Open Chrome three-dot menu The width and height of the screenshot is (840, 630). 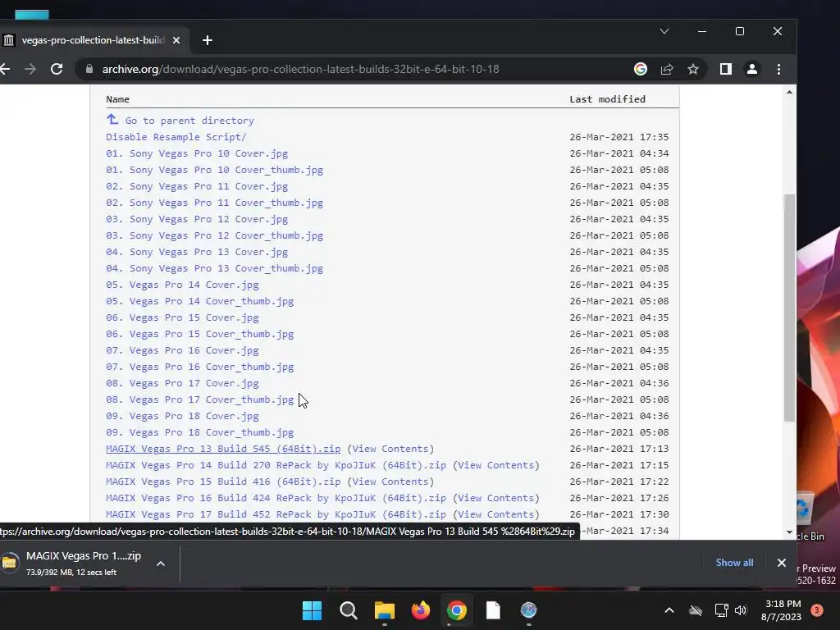778,69
